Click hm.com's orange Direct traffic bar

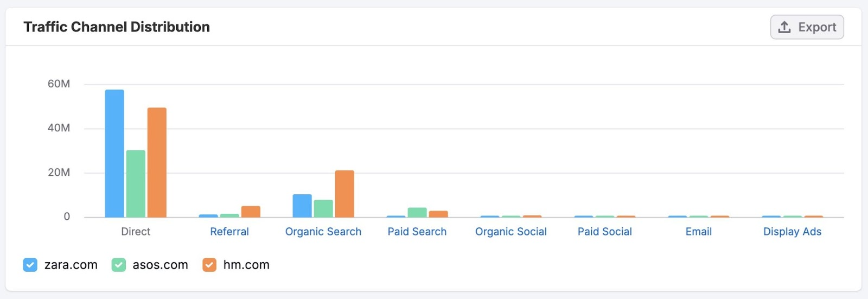coord(157,163)
